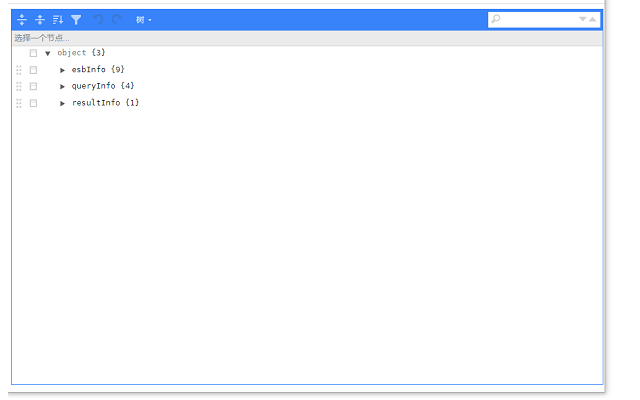
Task: Open the sort contents tool
Action: pyautogui.click(x=58, y=20)
